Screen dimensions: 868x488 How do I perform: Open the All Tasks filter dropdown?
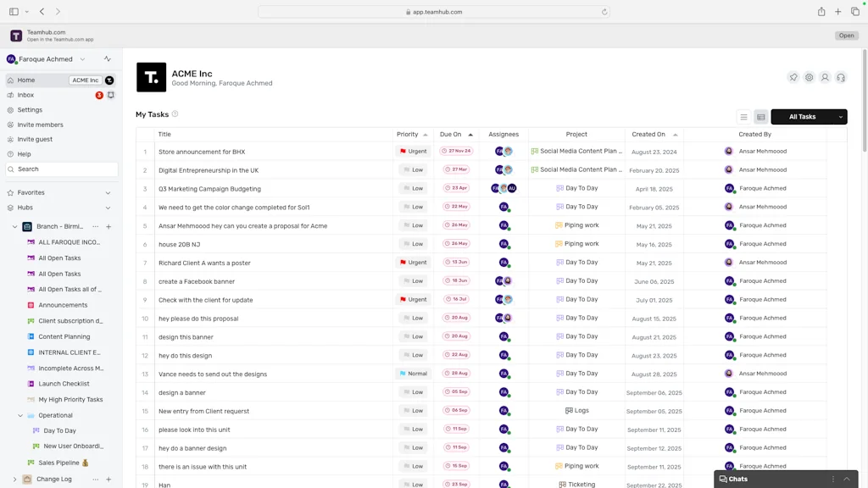tap(810, 116)
